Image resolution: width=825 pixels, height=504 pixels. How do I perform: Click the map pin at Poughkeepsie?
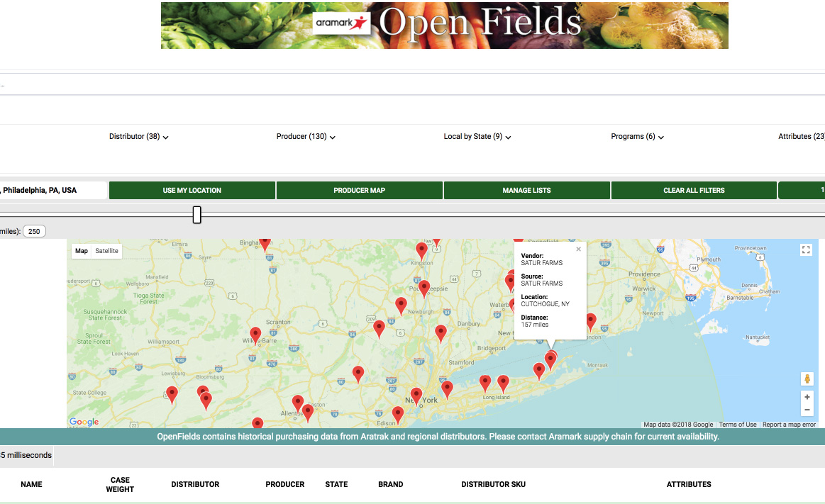(x=424, y=289)
